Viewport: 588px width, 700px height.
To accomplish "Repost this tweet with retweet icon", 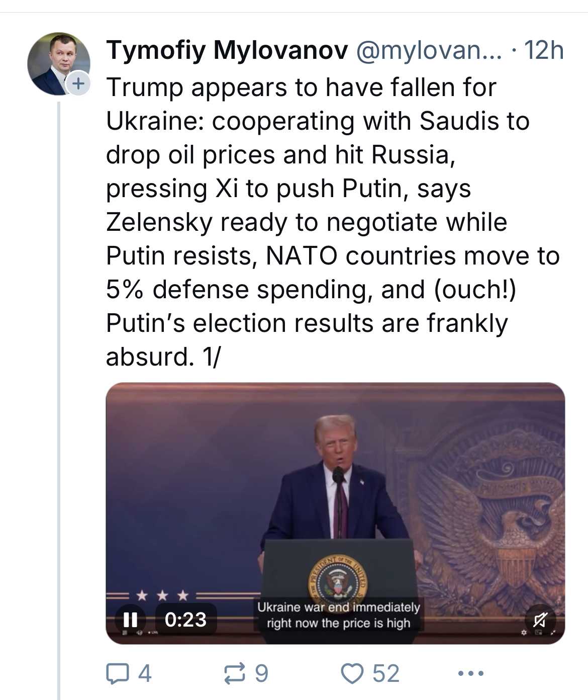I will (235, 673).
